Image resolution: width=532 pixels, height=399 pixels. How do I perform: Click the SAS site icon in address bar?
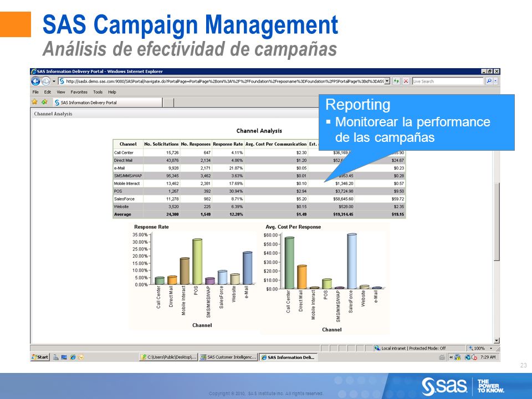coord(62,81)
